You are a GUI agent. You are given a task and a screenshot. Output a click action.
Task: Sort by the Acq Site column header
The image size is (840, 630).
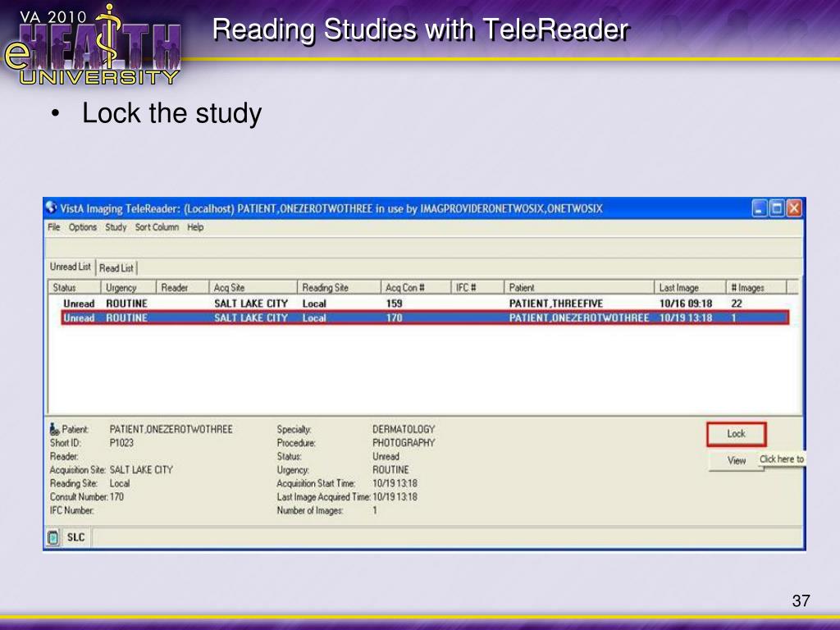click(253, 288)
